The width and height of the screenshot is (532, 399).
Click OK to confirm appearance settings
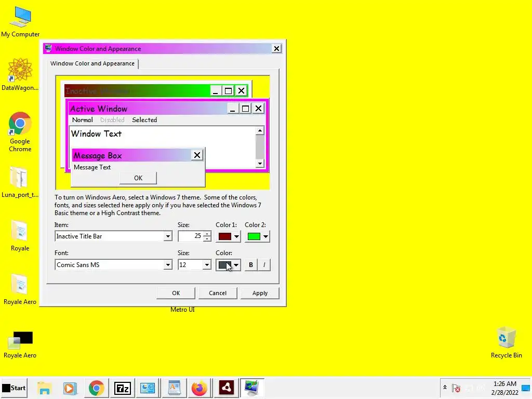(176, 293)
